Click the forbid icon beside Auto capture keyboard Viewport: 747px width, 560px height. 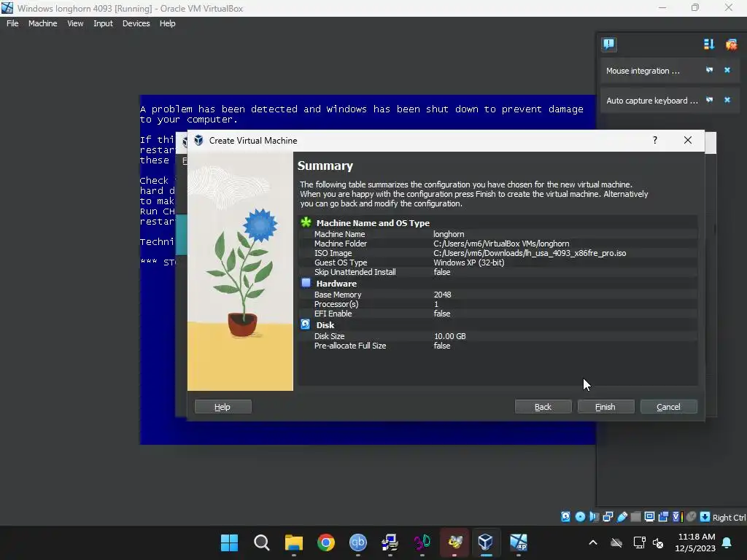pyautogui.click(x=709, y=100)
